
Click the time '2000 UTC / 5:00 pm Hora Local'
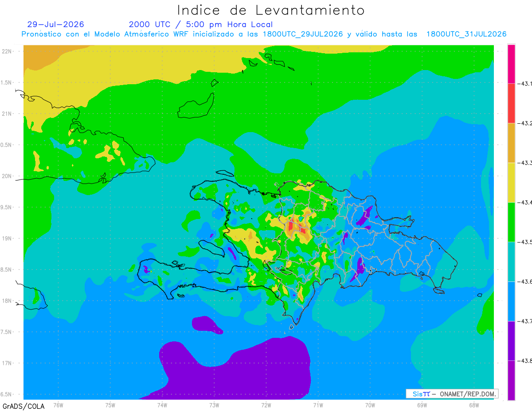pos(201,25)
